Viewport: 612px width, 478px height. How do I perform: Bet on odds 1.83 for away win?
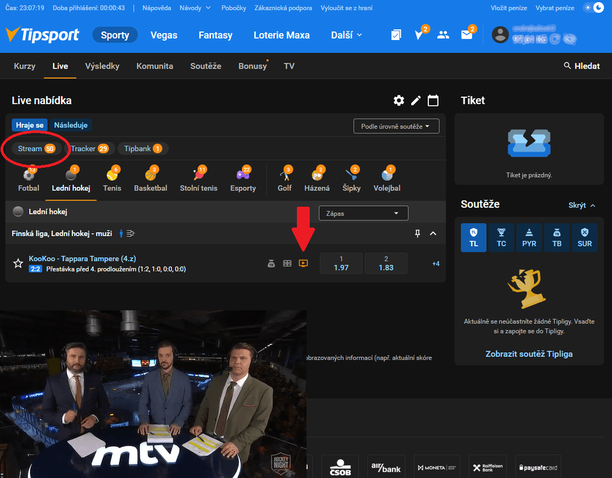click(386, 263)
